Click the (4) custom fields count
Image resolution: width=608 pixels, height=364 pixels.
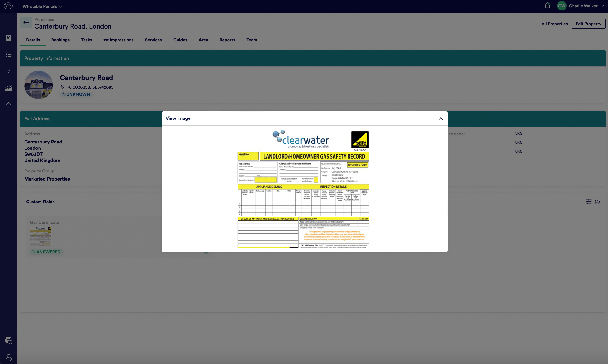click(x=597, y=202)
